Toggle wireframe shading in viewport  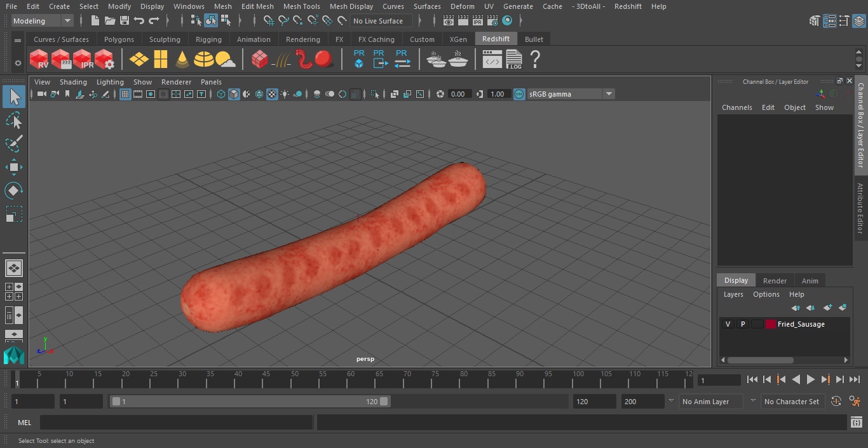(221, 94)
